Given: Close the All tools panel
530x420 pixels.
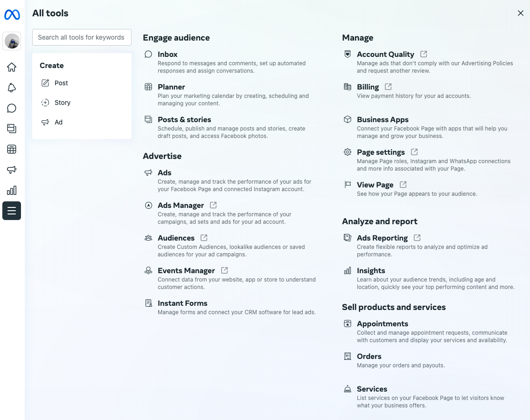Looking at the screenshot, I should pos(521,13).
